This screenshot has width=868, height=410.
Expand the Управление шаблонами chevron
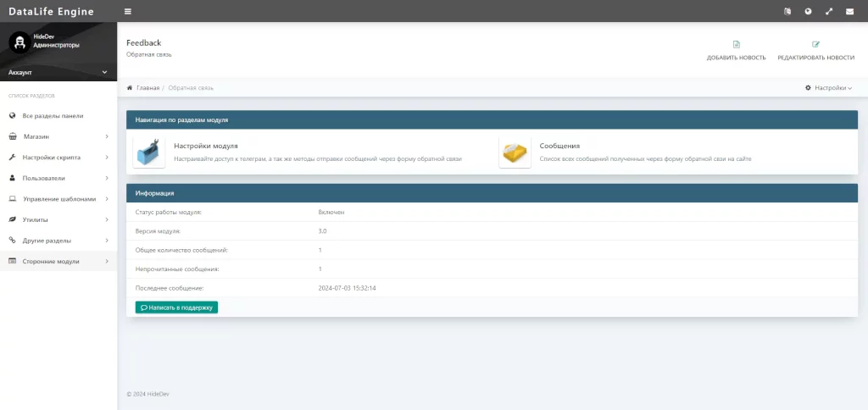click(x=107, y=199)
